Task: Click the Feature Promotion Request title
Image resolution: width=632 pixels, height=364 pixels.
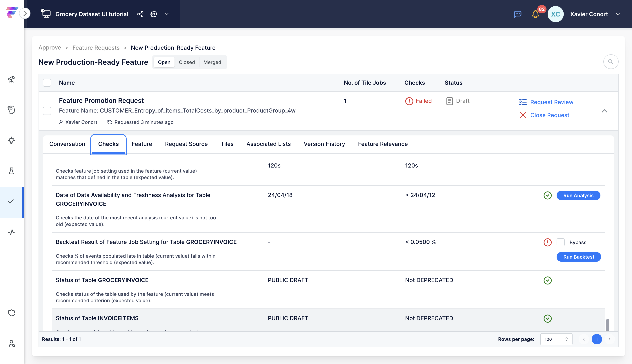Action: click(101, 100)
